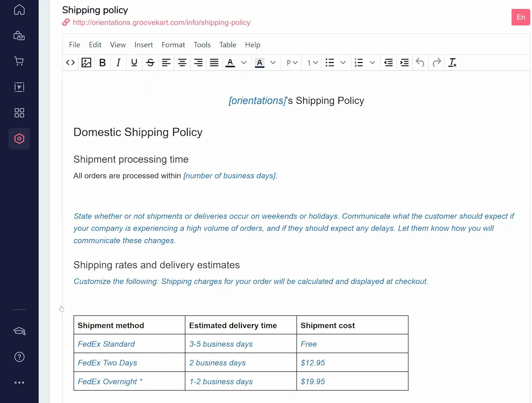Expand numbered list style dropdown
The width and height of the screenshot is (532, 403).
tap(373, 63)
